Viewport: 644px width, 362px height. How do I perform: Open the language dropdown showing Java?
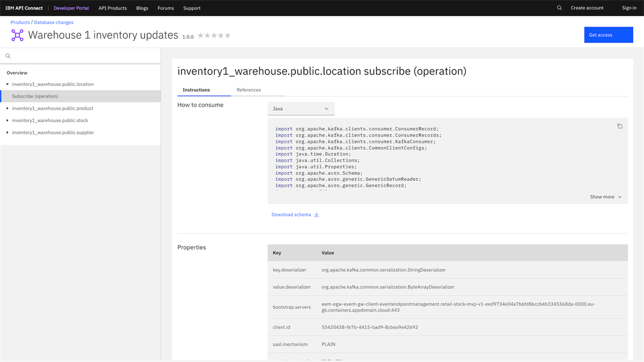[x=301, y=108]
